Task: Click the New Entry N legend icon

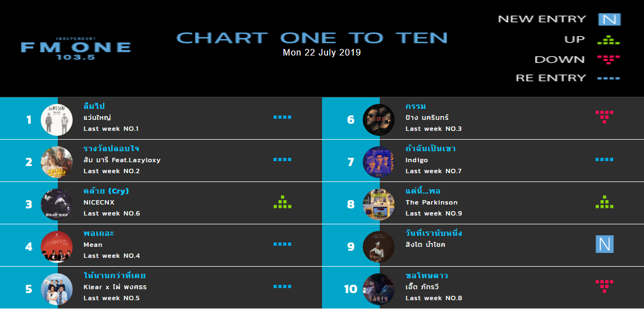Action: coord(609,19)
